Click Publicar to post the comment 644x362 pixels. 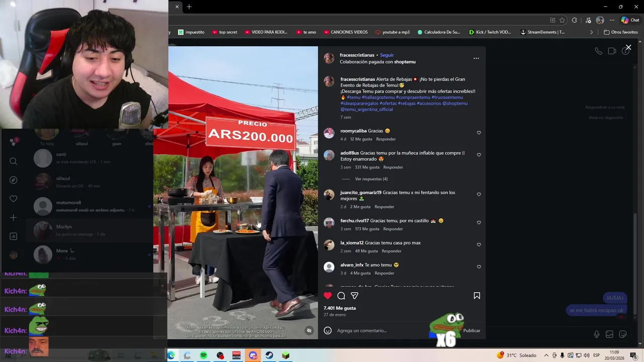coord(471,330)
